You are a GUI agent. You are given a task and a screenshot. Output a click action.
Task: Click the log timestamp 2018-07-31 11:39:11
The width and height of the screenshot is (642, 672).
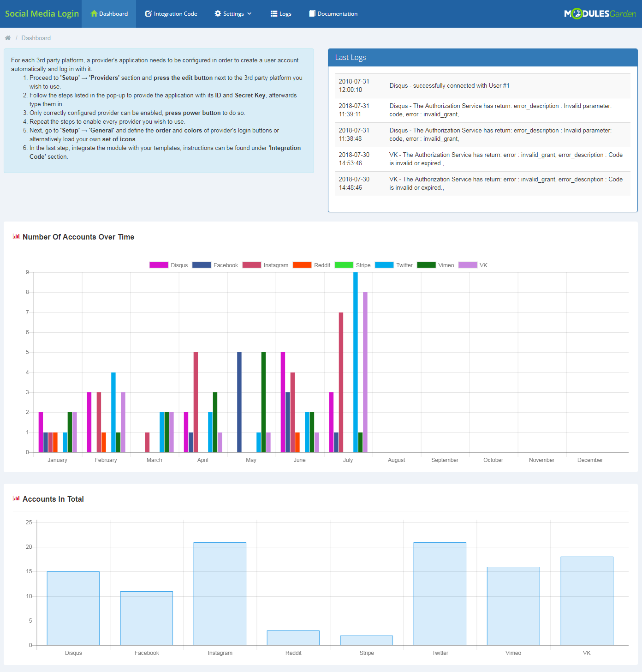(354, 110)
